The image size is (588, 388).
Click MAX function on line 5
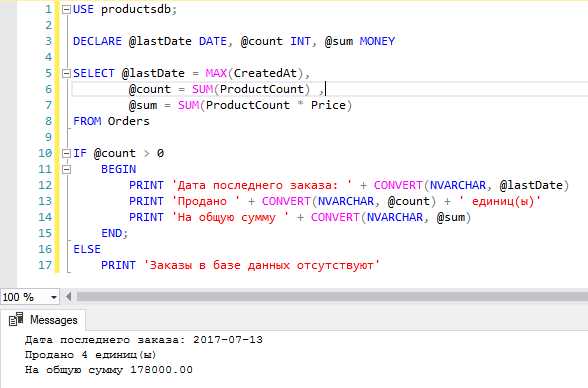coord(216,73)
